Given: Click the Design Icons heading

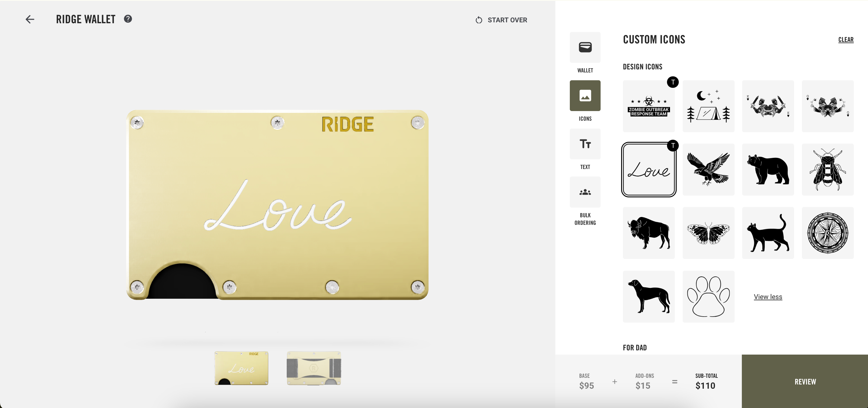Looking at the screenshot, I should pos(642,67).
